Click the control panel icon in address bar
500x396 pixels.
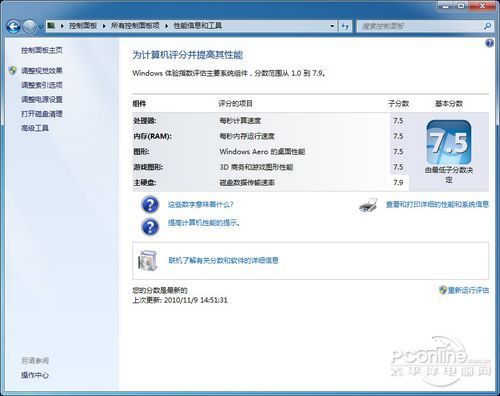51,25
